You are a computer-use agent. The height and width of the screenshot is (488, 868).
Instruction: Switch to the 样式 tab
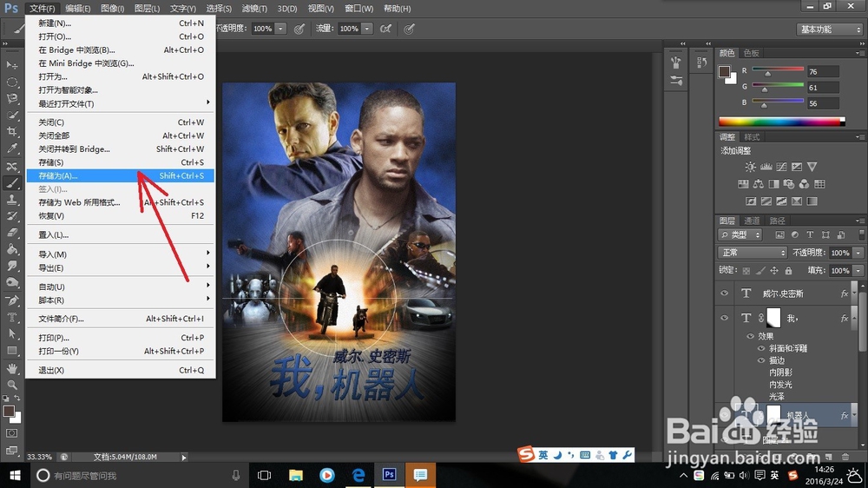pos(751,137)
